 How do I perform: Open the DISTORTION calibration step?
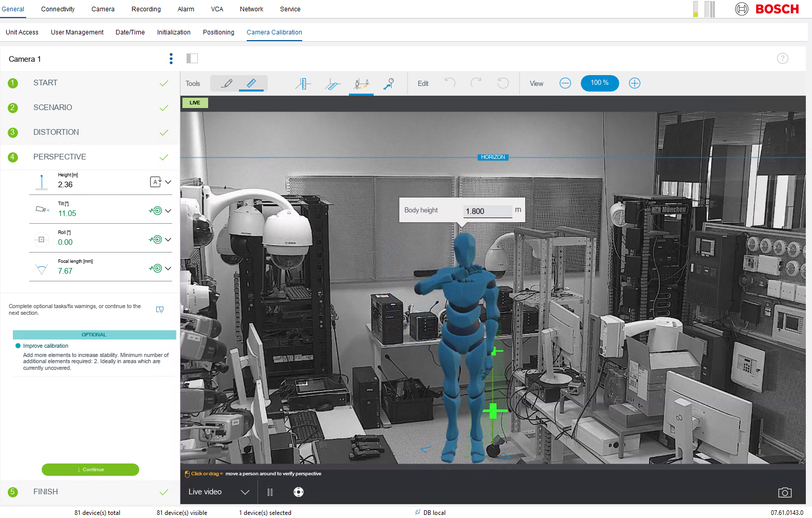click(56, 132)
